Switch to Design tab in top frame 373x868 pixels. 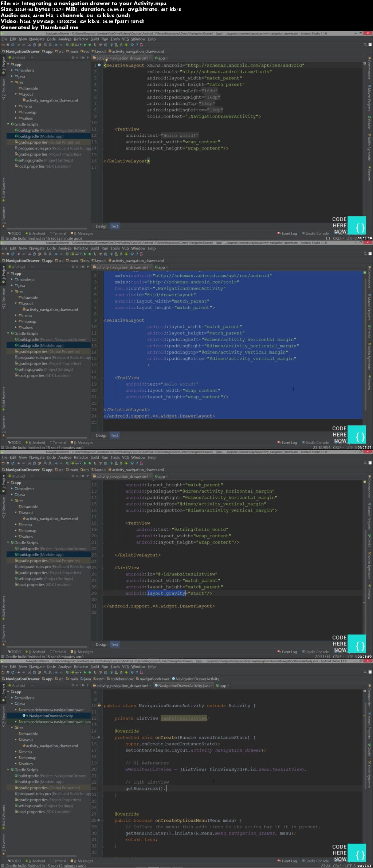click(x=101, y=226)
